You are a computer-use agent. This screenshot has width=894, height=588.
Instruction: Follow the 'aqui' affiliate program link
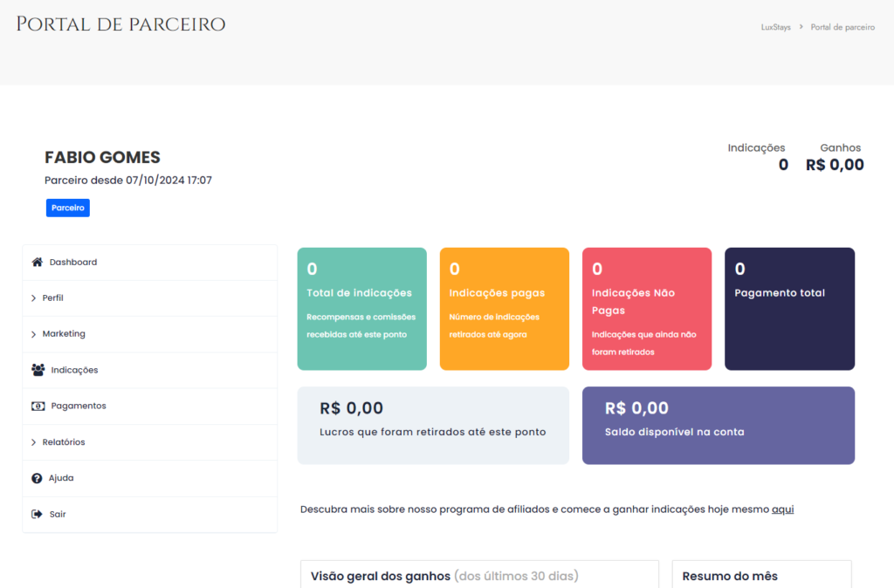(x=782, y=509)
